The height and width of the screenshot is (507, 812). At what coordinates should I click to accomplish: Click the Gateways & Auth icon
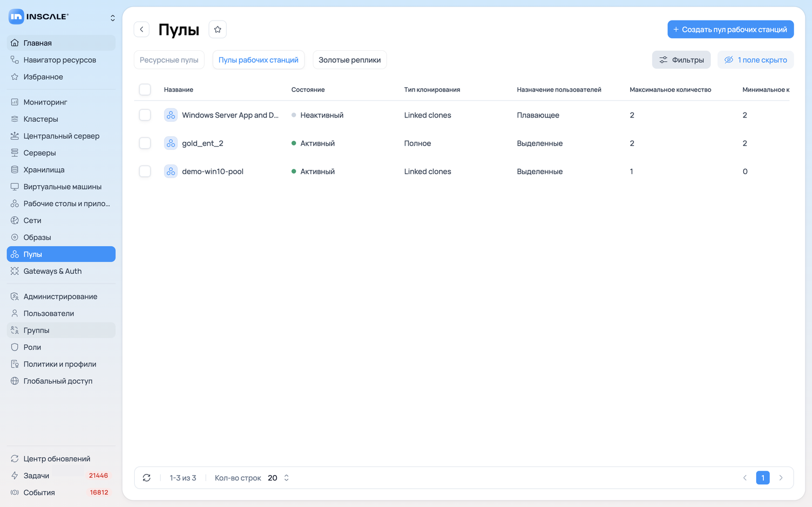(15, 271)
